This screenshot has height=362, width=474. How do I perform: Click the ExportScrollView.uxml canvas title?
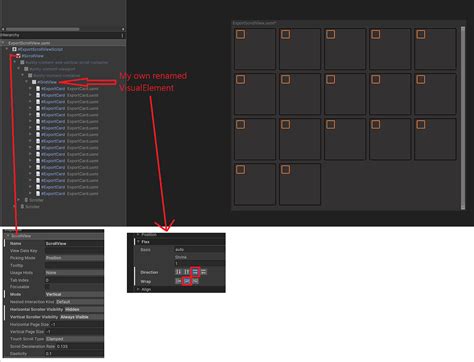click(254, 23)
